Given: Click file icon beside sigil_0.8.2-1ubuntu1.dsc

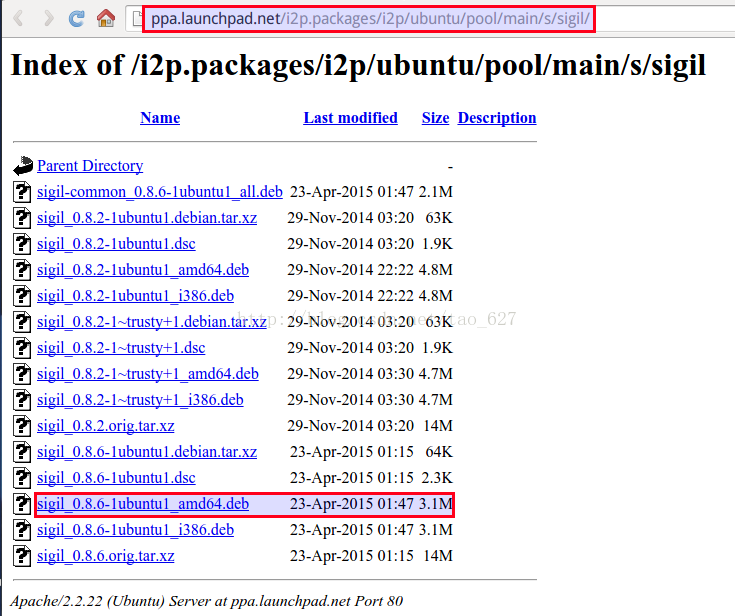Looking at the screenshot, I should pyautogui.click(x=22, y=244).
